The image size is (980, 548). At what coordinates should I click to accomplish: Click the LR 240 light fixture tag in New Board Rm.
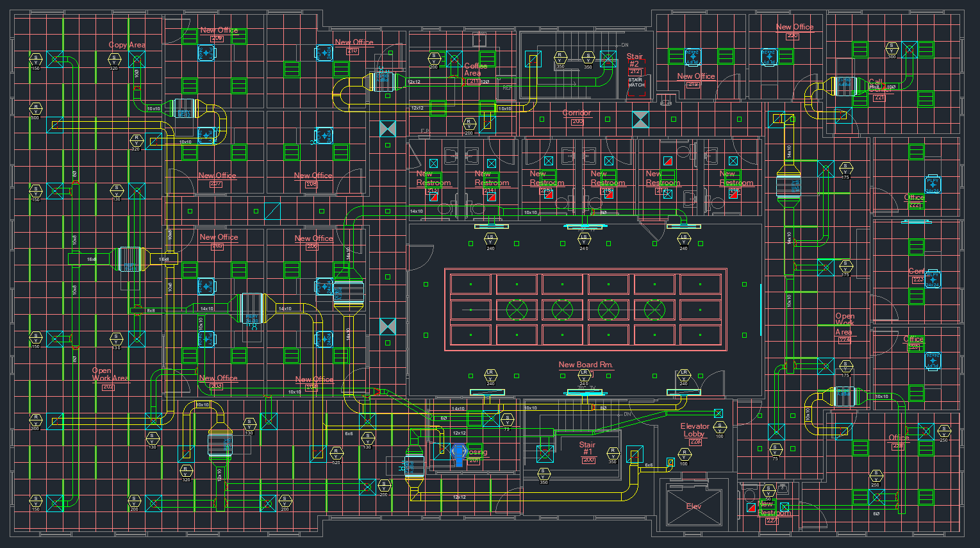(x=583, y=374)
